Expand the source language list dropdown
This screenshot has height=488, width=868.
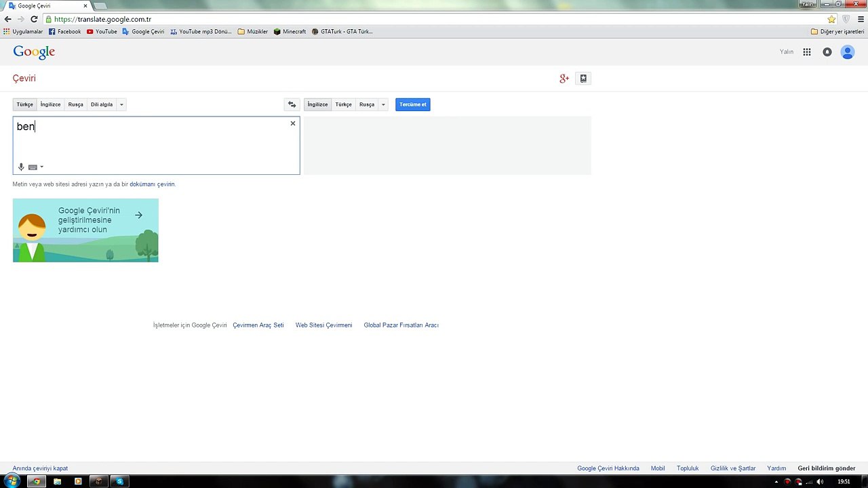pyautogui.click(x=121, y=104)
